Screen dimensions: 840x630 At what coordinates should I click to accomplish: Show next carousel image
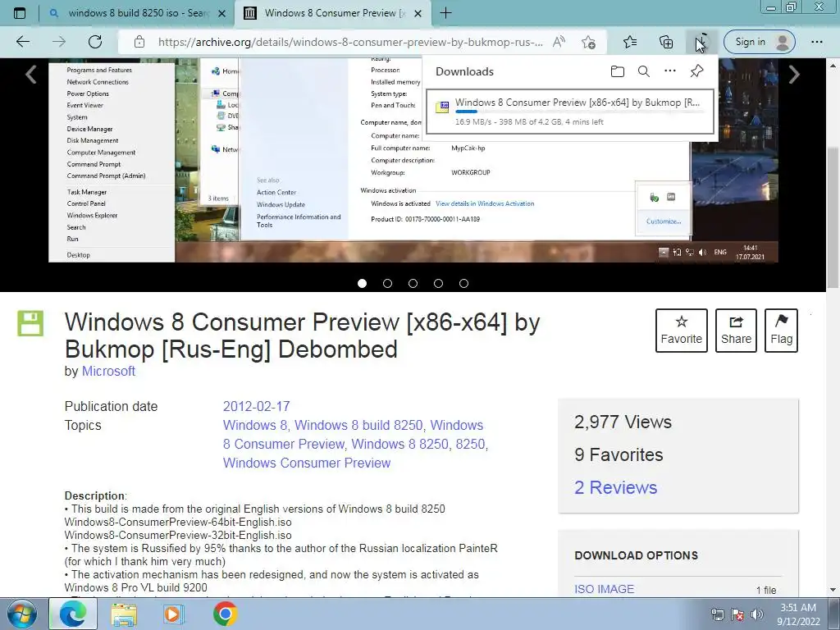coord(794,75)
